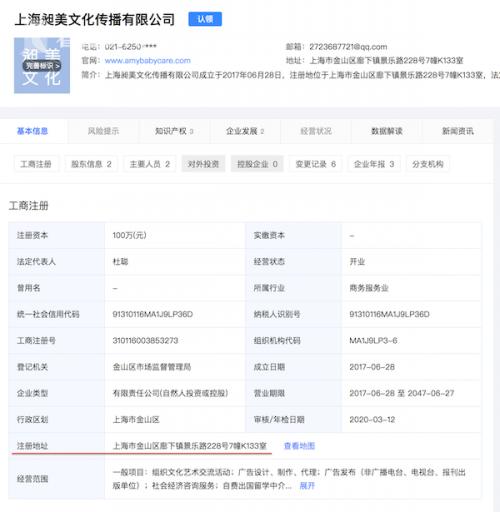
Task: Select the email 2723687721@qq.com
Action: tap(348, 47)
